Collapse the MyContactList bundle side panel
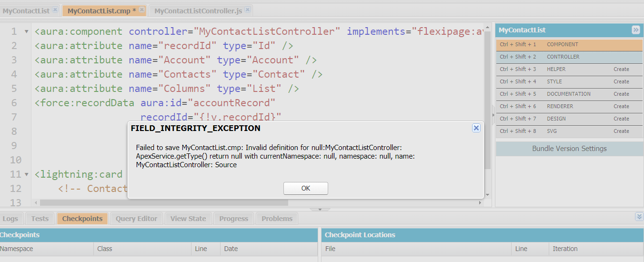The image size is (644, 262). click(636, 30)
